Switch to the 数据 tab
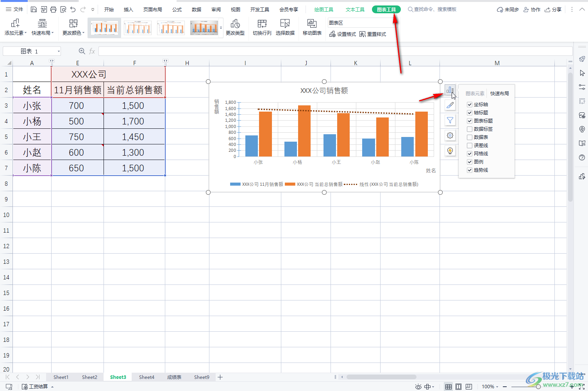 [197, 9]
